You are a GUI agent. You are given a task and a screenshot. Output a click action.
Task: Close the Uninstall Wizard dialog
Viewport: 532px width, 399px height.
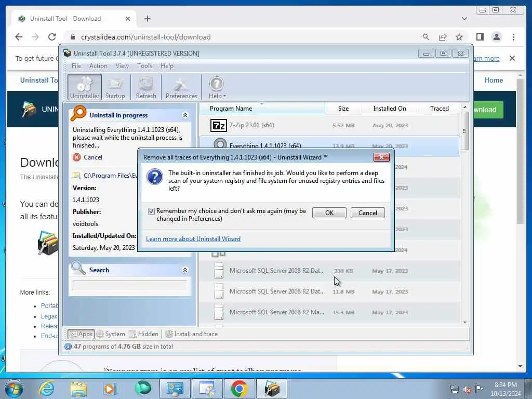click(x=381, y=157)
